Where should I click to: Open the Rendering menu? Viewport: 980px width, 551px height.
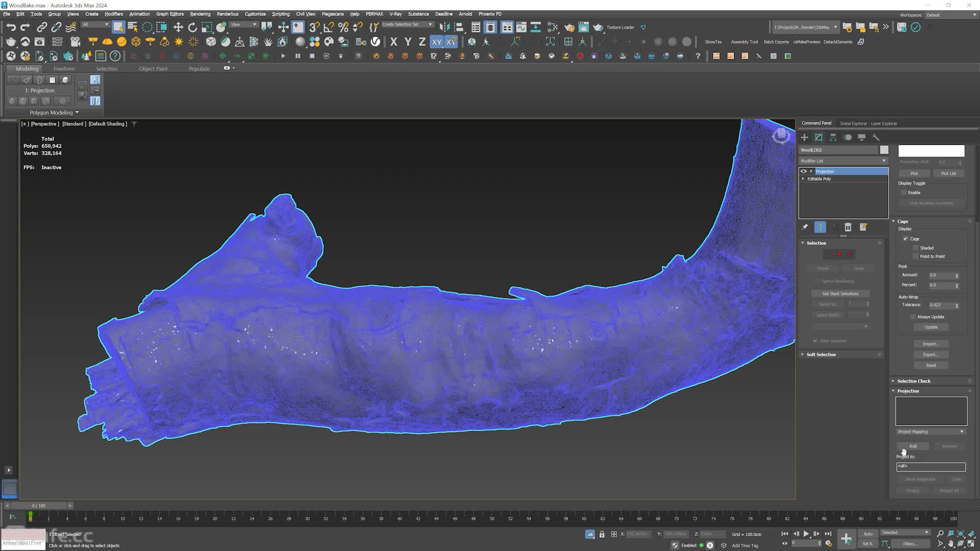pyautogui.click(x=200, y=14)
